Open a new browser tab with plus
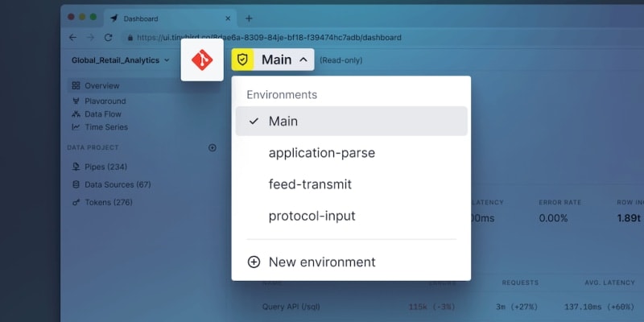Viewport: 644px width, 322px height. point(249,19)
